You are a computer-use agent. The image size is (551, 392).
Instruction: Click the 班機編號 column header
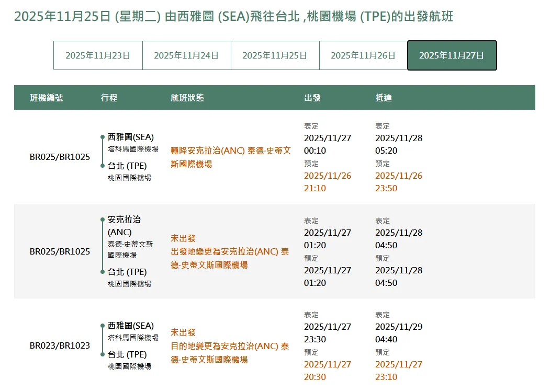[47, 98]
